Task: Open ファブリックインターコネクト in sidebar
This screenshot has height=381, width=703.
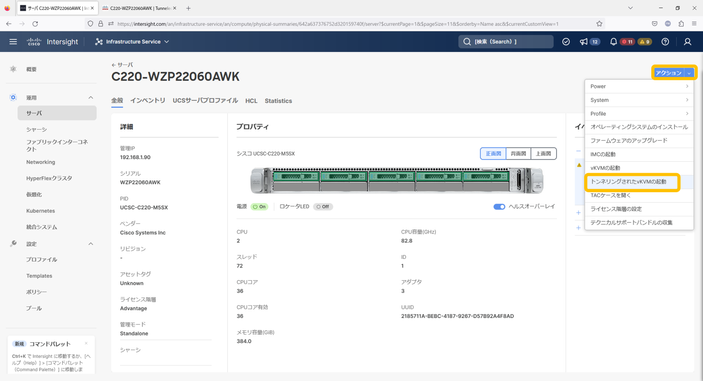Action: tap(57, 145)
